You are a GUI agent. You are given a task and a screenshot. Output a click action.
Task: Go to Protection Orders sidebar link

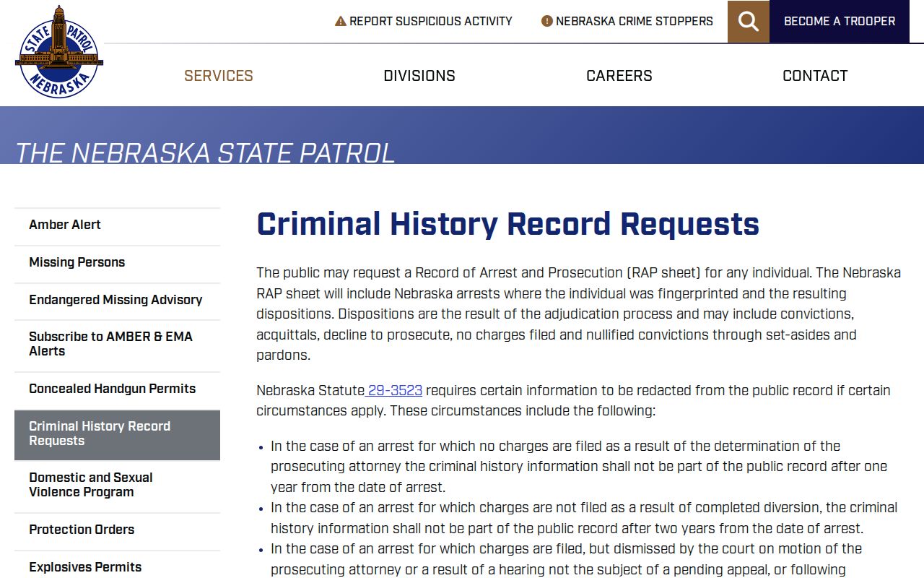tap(117, 530)
